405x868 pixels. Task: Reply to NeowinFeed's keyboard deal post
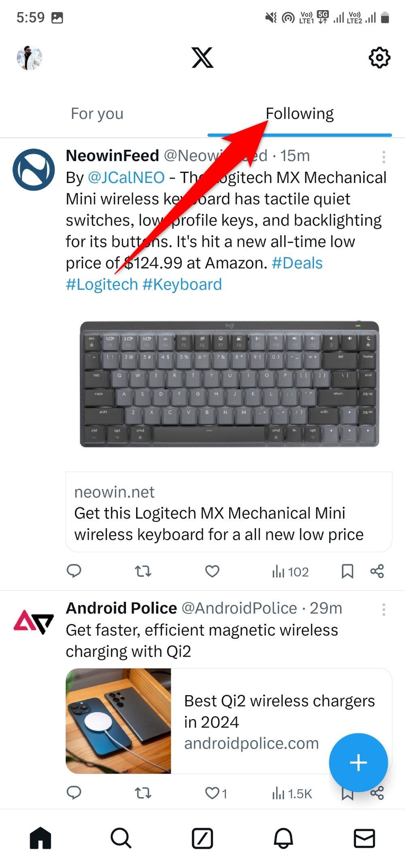click(x=75, y=571)
